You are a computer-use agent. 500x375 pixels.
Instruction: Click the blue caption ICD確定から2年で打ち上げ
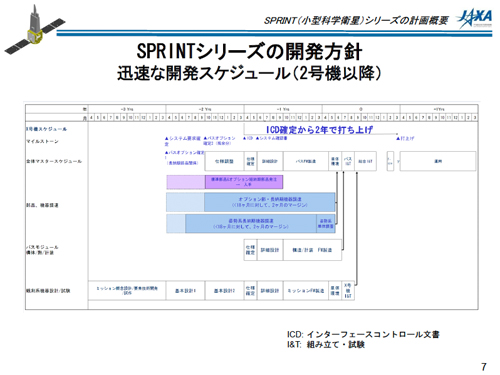click(319, 129)
